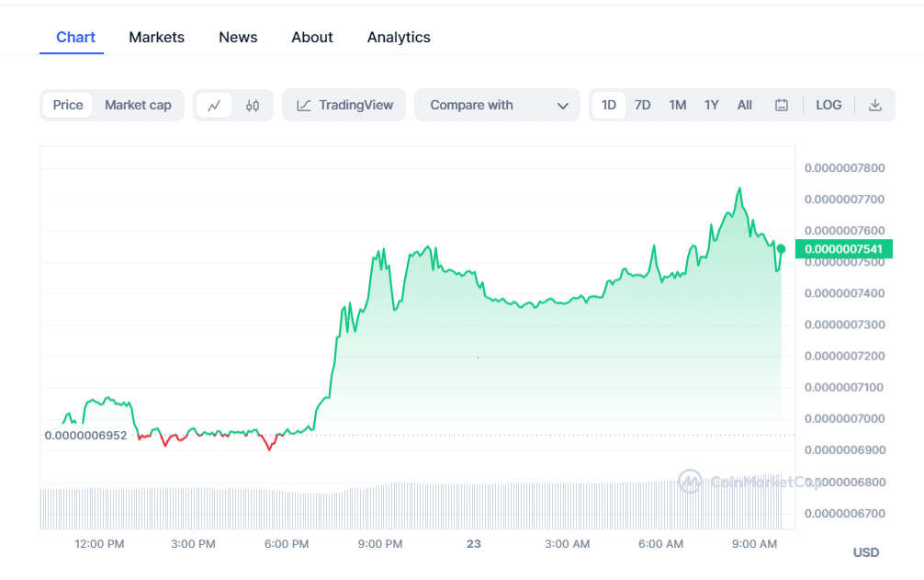Select the 7D time range
The height and width of the screenshot is (580, 924).
coord(643,105)
